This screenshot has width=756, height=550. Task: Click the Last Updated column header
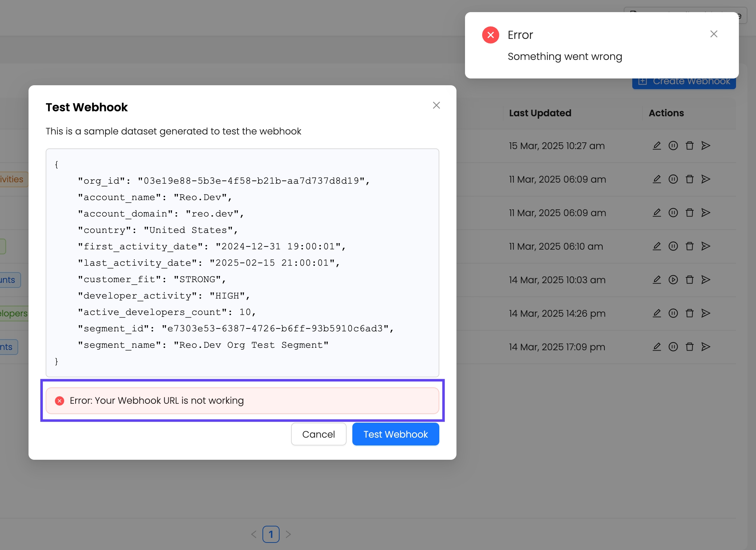(540, 113)
